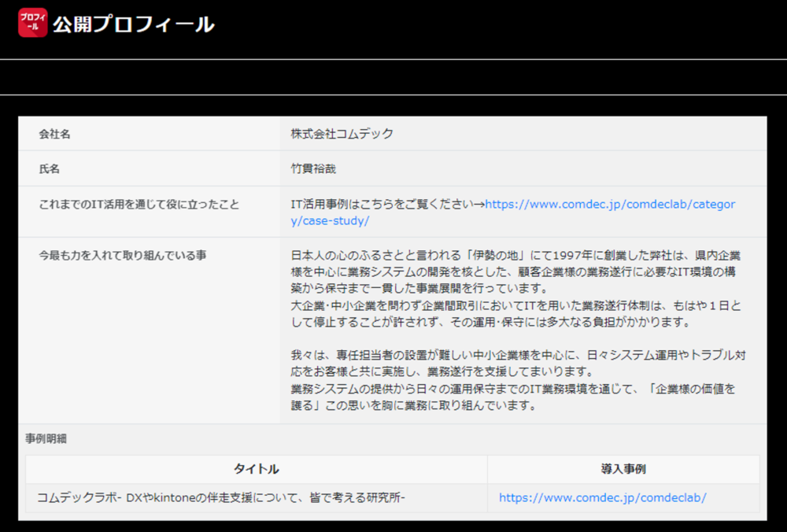Image resolution: width=787 pixels, height=532 pixels.
Task: Click the 今最も力を入れて取り組んでいる事 label
Action: click(x=123, y=256)
